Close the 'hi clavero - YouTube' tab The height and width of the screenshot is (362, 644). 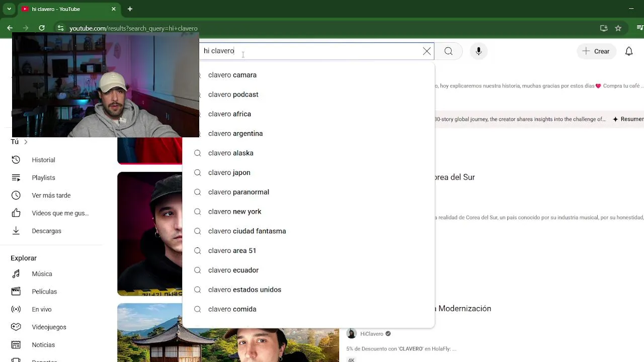point(114,9)
